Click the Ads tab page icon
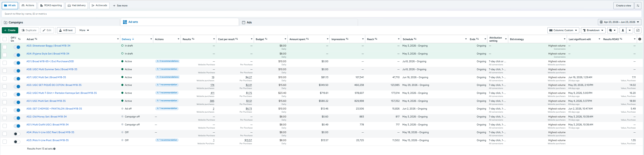This screenshot has height=155, width=644. (244, 23)
